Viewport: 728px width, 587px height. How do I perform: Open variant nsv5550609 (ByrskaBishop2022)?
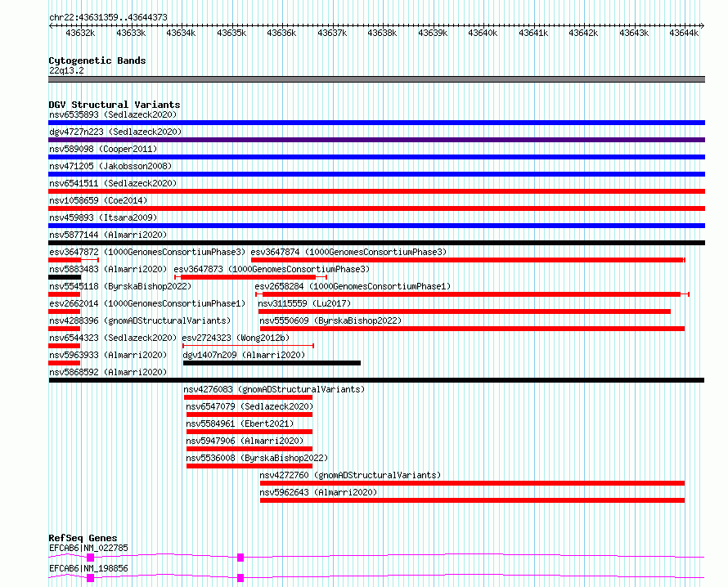point(330,320)
